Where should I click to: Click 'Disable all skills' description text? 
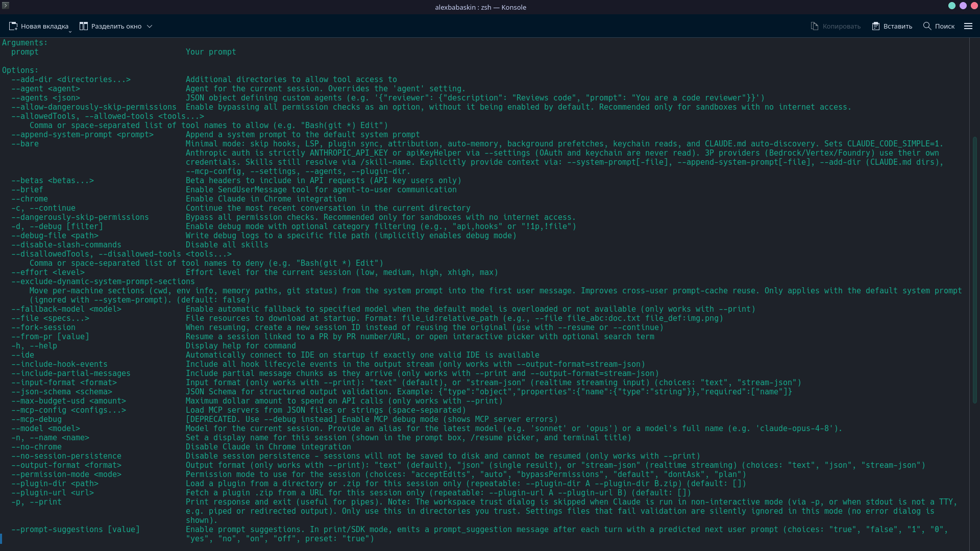tap(227, 245)
